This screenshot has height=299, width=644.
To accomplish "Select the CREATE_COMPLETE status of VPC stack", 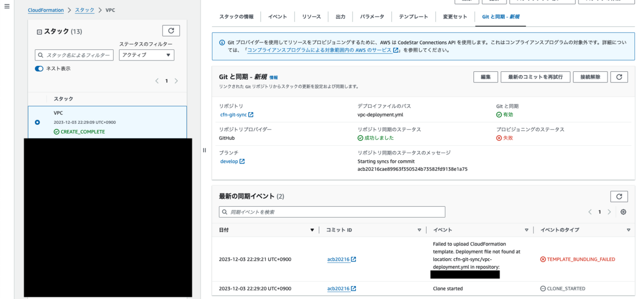I will (79, 132).
